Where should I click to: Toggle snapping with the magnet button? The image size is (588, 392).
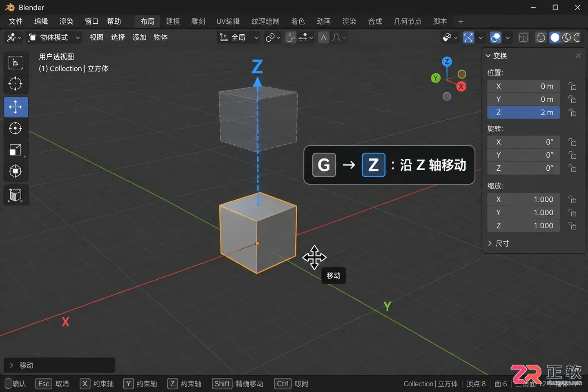(291, 38)
